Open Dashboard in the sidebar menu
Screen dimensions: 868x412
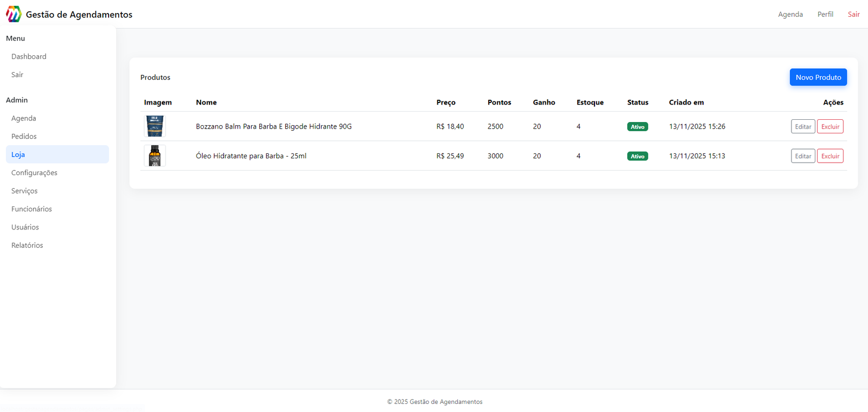[x=29, y=56]
